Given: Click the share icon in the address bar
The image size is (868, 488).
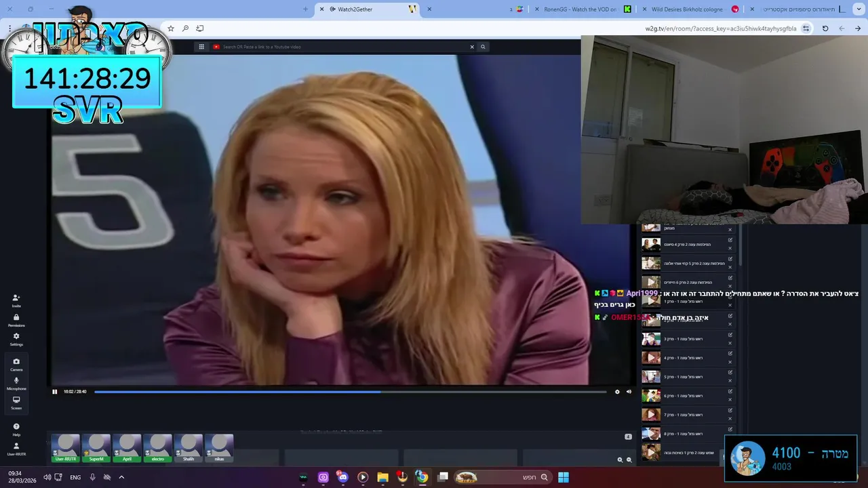Looking at the screenshot, I should click(x=199, y=28).
